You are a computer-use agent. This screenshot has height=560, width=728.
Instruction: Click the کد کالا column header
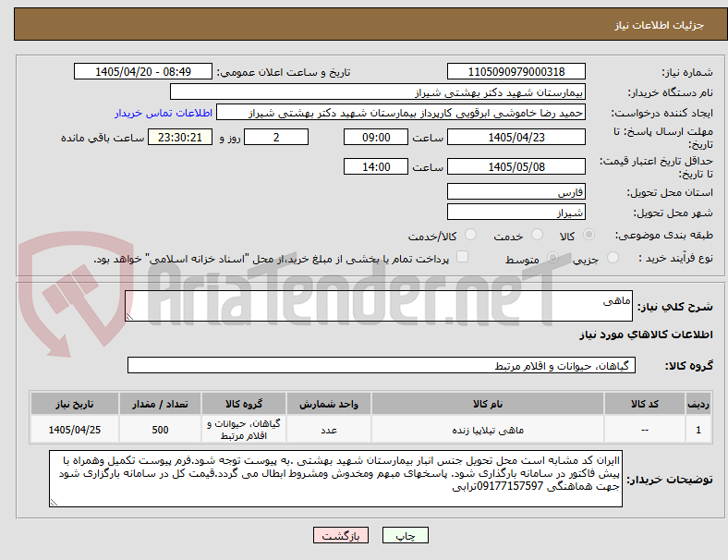click(x=645, y=404)
